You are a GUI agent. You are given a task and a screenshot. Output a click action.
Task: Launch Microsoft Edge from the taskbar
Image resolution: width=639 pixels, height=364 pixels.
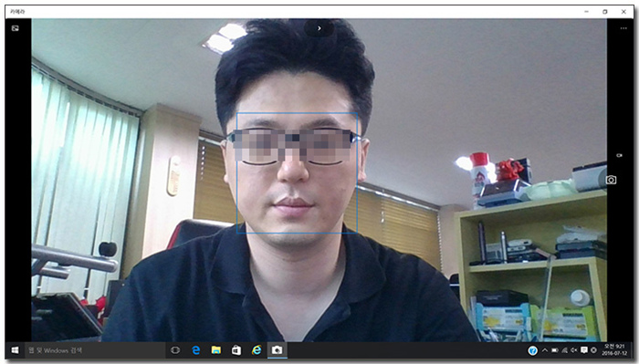pyautogui.click(x=195, y=350)
